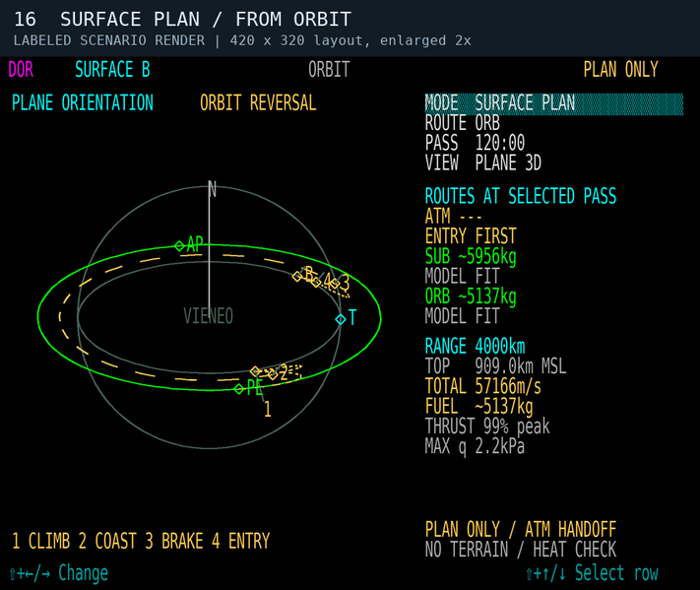Click the PLAN ONLY / ATM HANDOFF status
Viewport: 700px width, 590px height.
tap(521, 530)
